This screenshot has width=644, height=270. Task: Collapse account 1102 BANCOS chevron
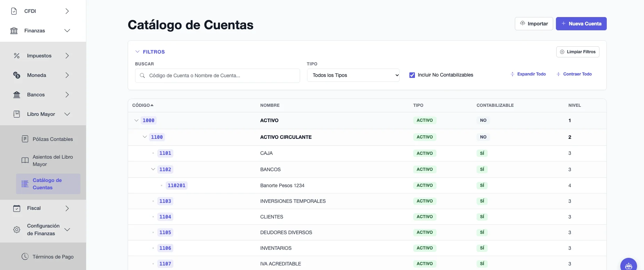tap(153, 169)
